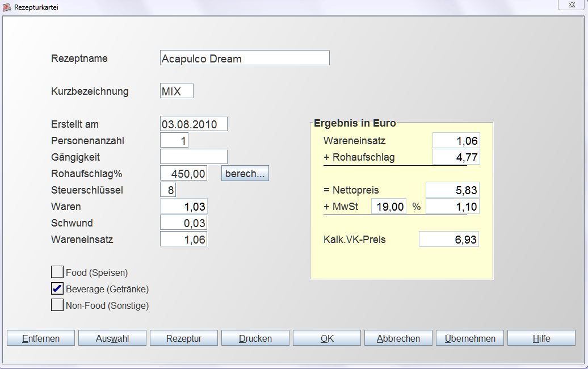
Task: Enable the Non-Food (Sonstige) checkbox
Action: (x=57, y=305)
